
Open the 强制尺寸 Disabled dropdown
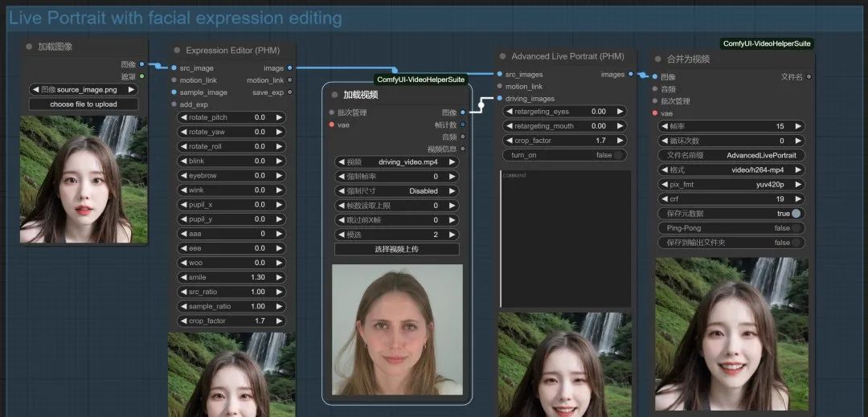(396, 190)
